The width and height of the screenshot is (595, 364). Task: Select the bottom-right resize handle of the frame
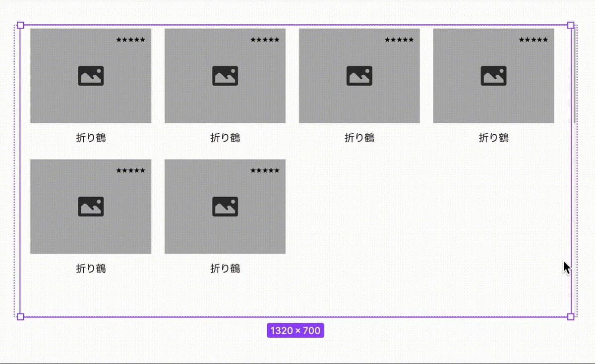click(571, 316)
